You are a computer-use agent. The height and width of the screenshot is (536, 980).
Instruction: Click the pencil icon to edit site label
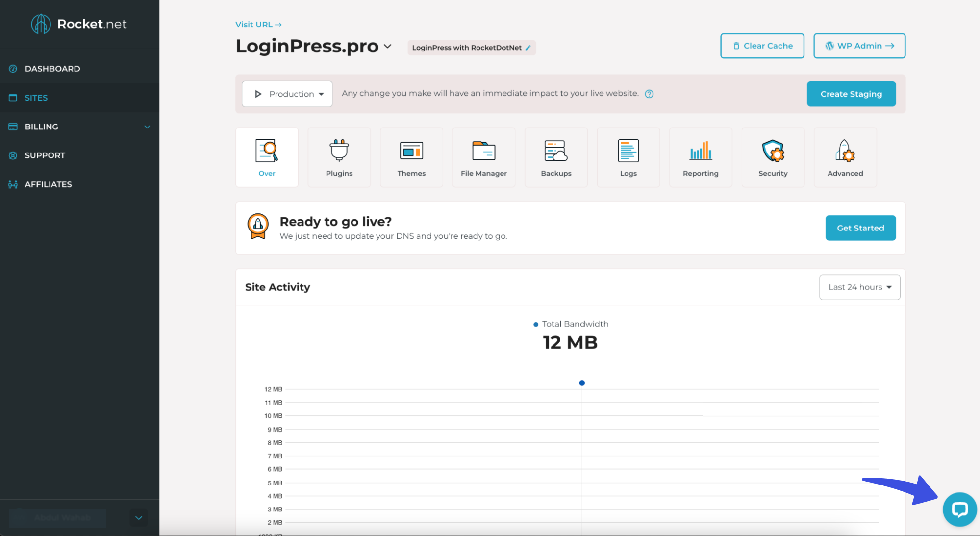(528, 48)
